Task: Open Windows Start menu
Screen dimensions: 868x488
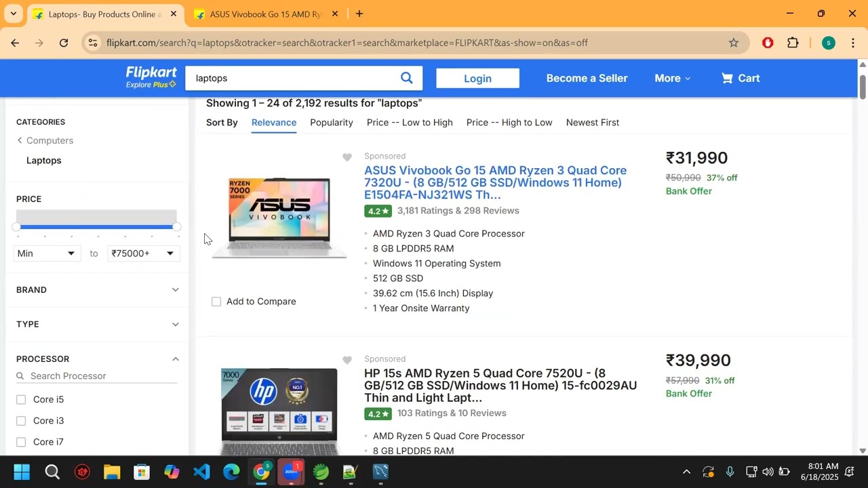Action: click(x=22, y=472)
